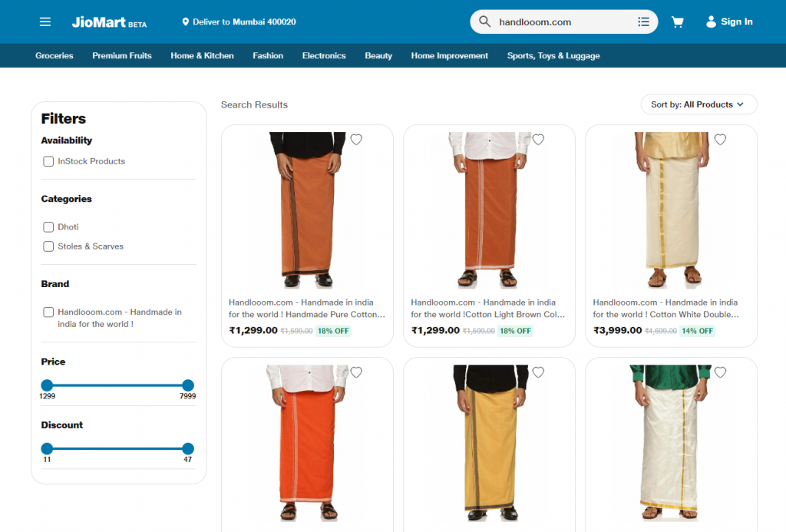
Task: Open the list icon in search bar
Action: pos(643,22)
